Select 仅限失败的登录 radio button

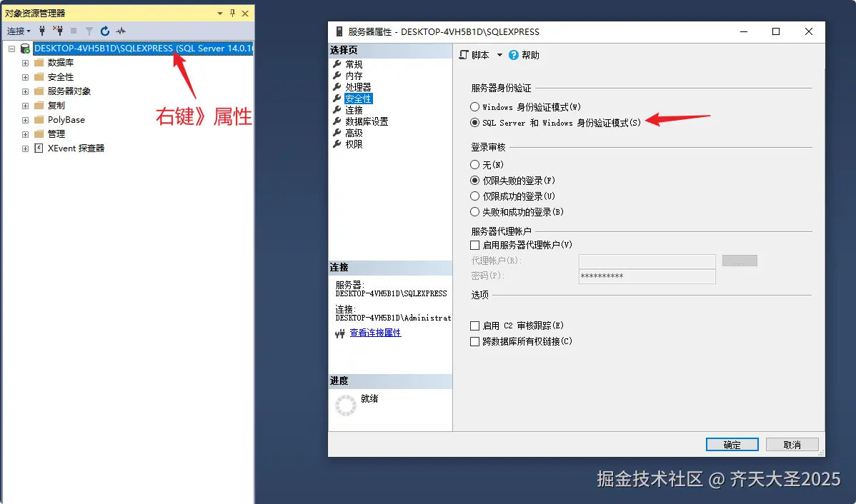(475, 181)
